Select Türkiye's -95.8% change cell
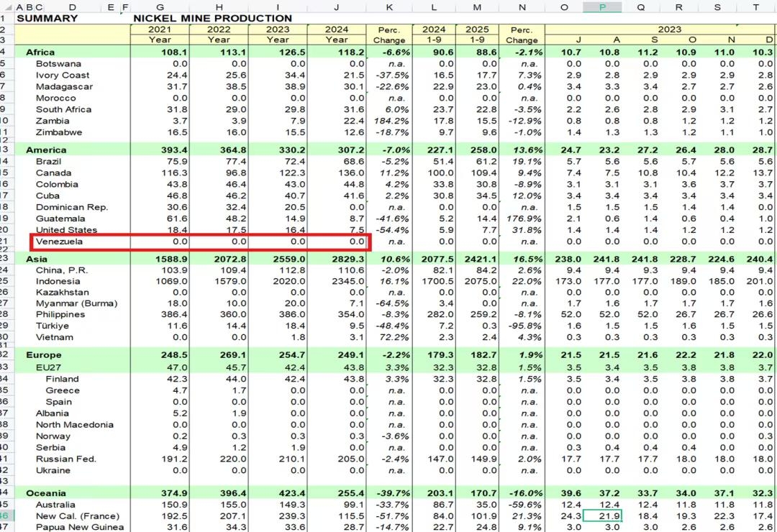The width and height of the screenshot is (777, 532). (522, 326)
